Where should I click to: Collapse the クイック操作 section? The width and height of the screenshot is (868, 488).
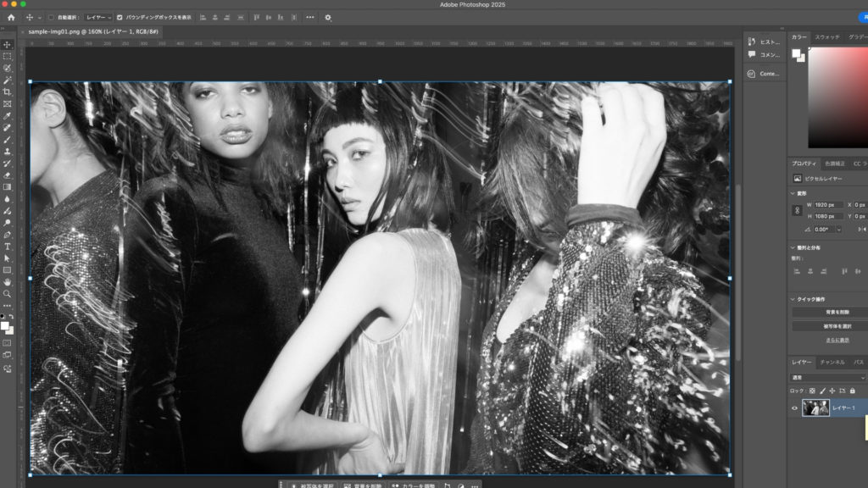tap(793, 299)
